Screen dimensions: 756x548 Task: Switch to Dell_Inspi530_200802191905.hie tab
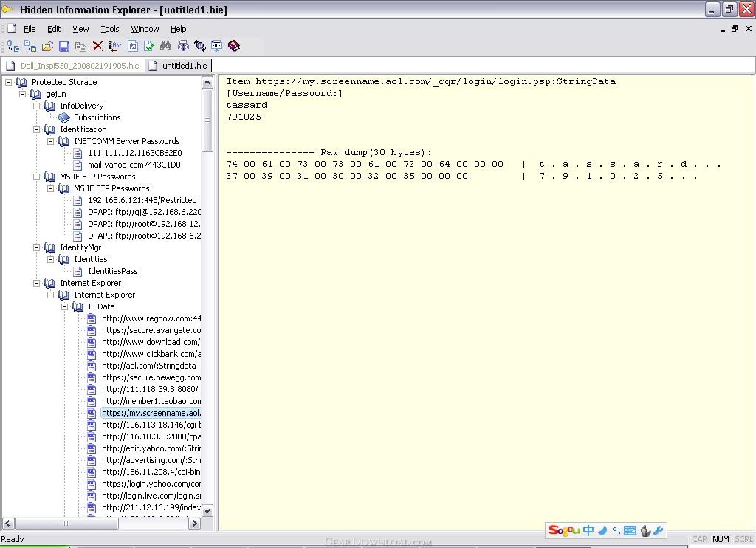(73, 66)
